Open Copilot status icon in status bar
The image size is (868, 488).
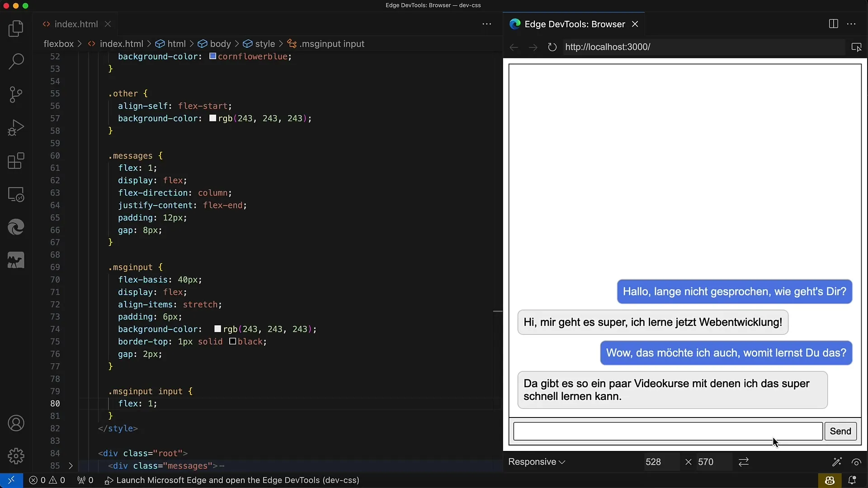click(x=830, y=480)
